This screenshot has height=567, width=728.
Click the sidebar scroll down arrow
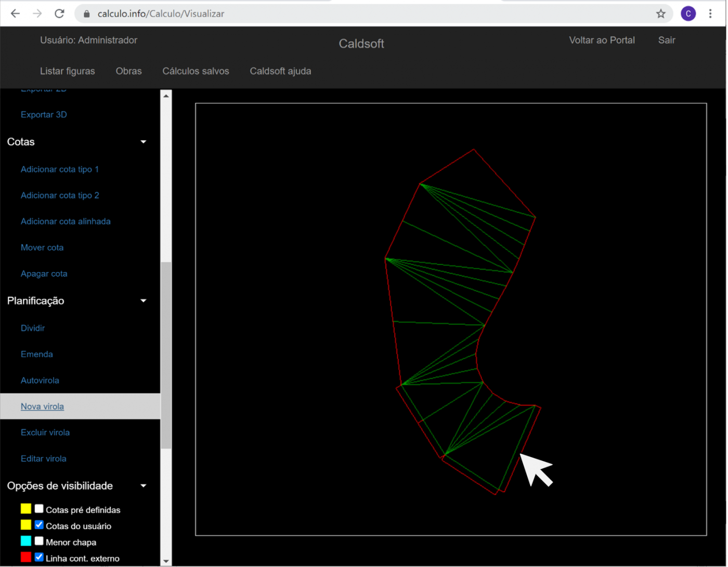pos(166,561)
